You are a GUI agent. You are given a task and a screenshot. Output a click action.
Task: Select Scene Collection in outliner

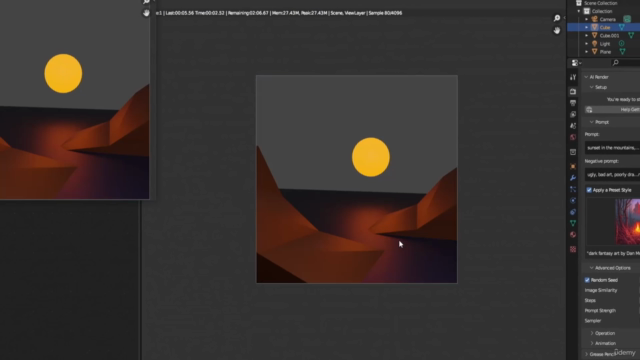click(x=600, y=3)
